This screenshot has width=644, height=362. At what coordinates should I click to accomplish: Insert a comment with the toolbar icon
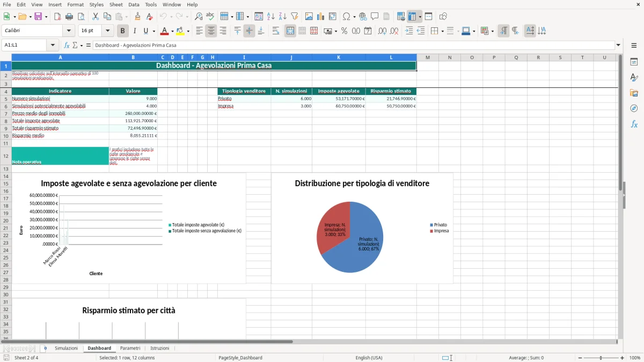375,17
